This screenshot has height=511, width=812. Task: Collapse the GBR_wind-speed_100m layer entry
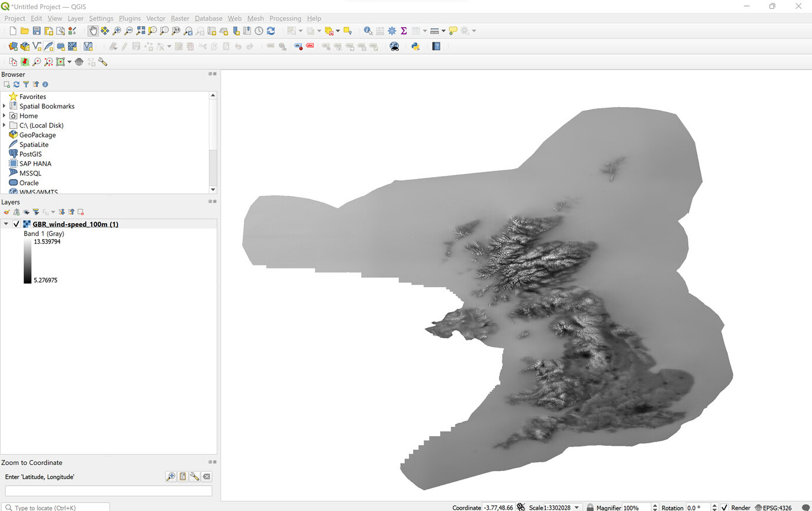tap(5, 224)
